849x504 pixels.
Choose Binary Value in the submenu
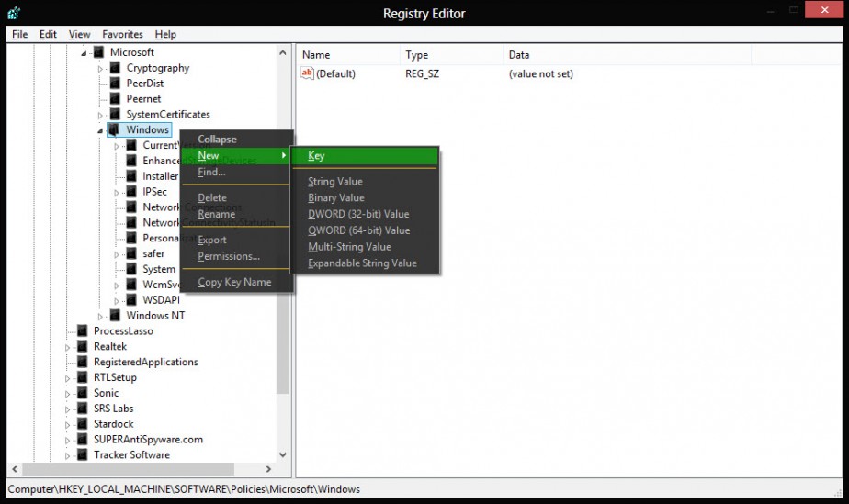pos(365,197)
